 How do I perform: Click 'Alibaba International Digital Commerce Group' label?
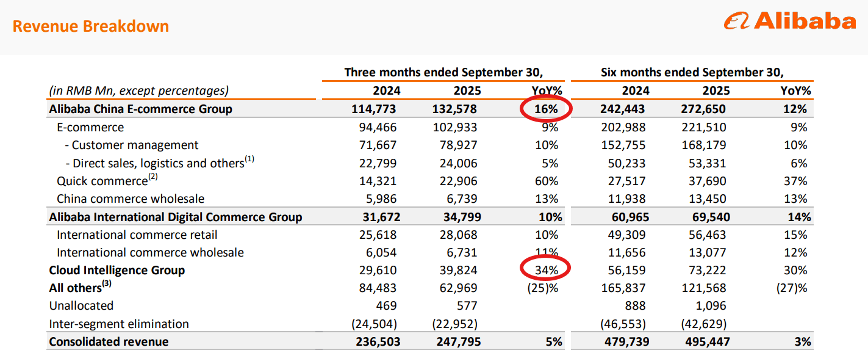pos(176,217)
